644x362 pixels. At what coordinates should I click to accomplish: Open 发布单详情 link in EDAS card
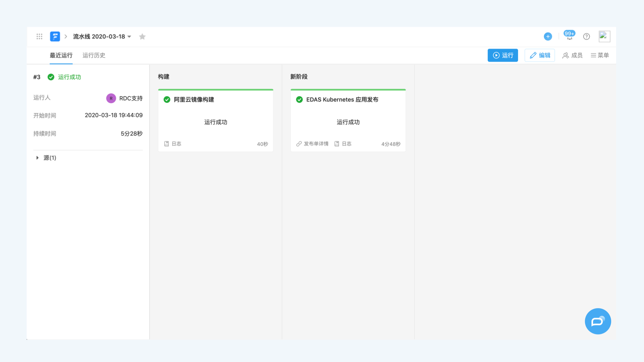tap(312, 144)
